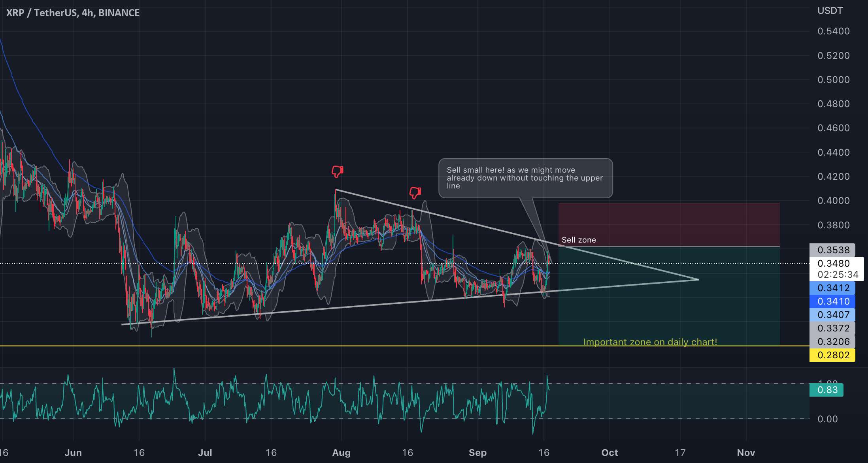Click the 'Sell zone' label
This screenshot has width=868, height=463.
(x=579, y=240)
